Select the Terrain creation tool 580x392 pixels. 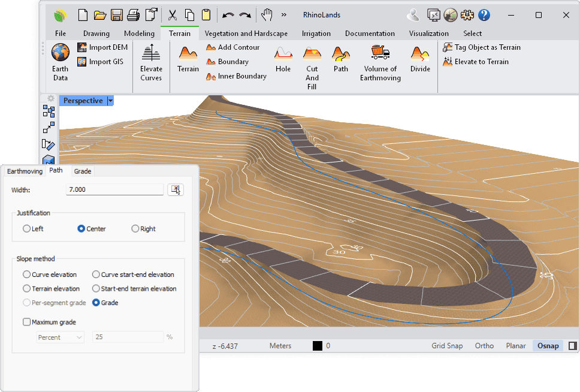point(187,60)
